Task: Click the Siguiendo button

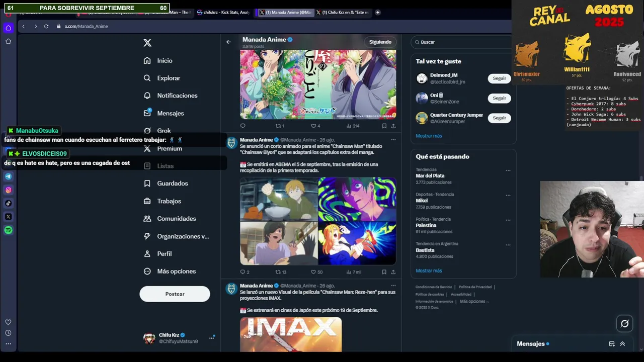Action: (380, 42)
